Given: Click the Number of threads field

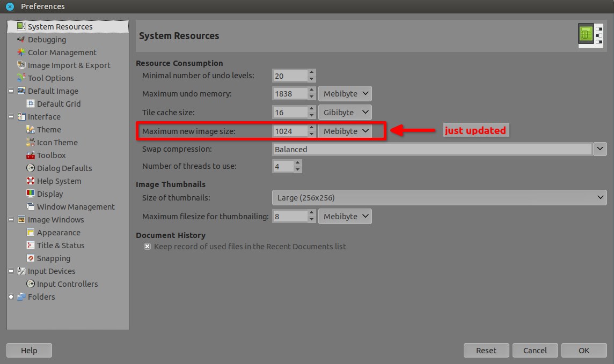Looking at the screenshot, I should tap(283, 166).
